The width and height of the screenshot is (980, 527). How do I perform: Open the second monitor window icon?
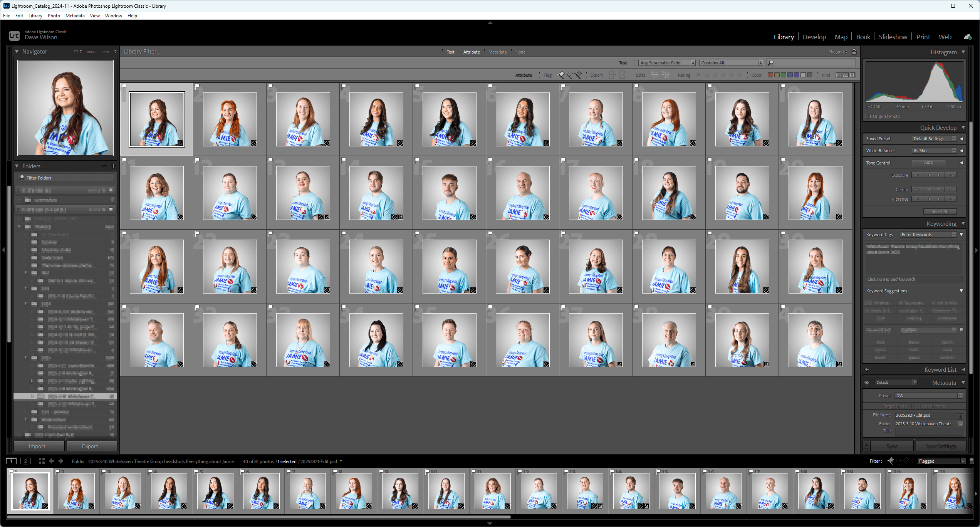point(25,461)
